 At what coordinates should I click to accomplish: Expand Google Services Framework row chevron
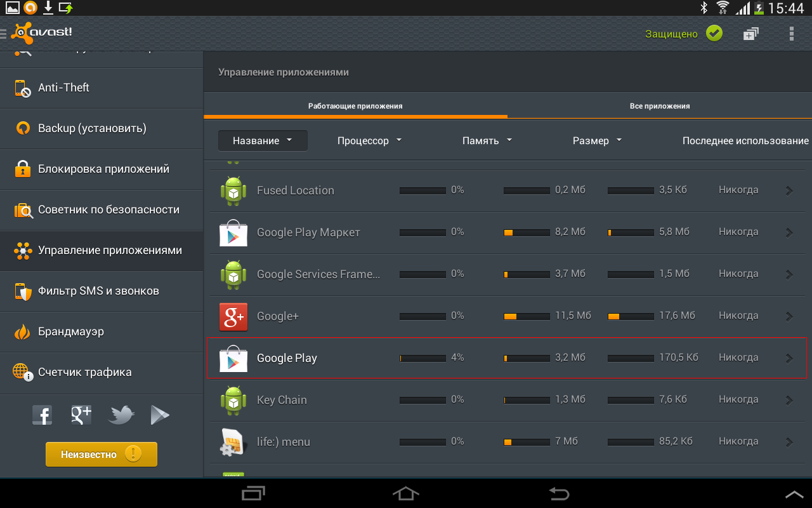790,274
